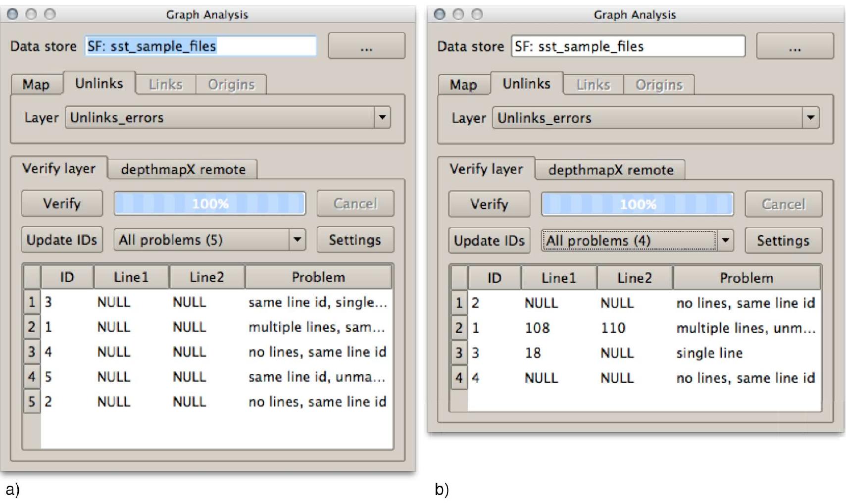The height and width of the screenshot is (504, 846).
Task: Expand All problems (5) filter dropdown
Action: pos(209,240)
